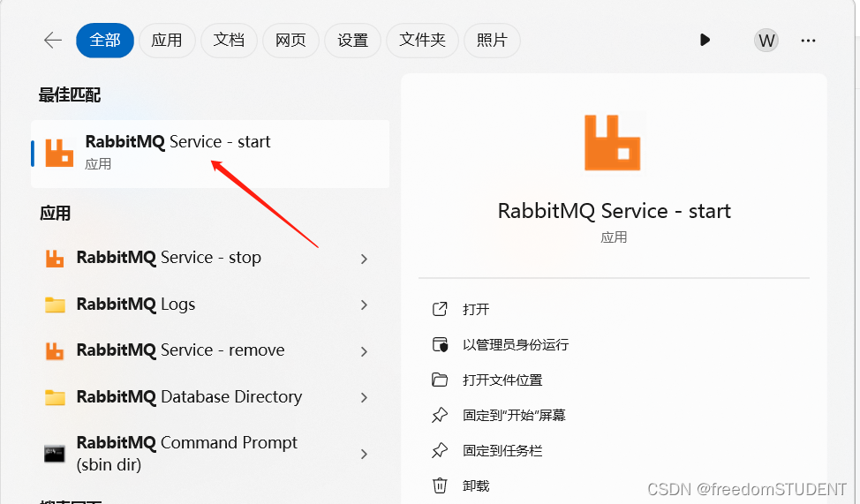Switch to the 文档 filter tab
The image size is (860, 504).
(229, 41)
